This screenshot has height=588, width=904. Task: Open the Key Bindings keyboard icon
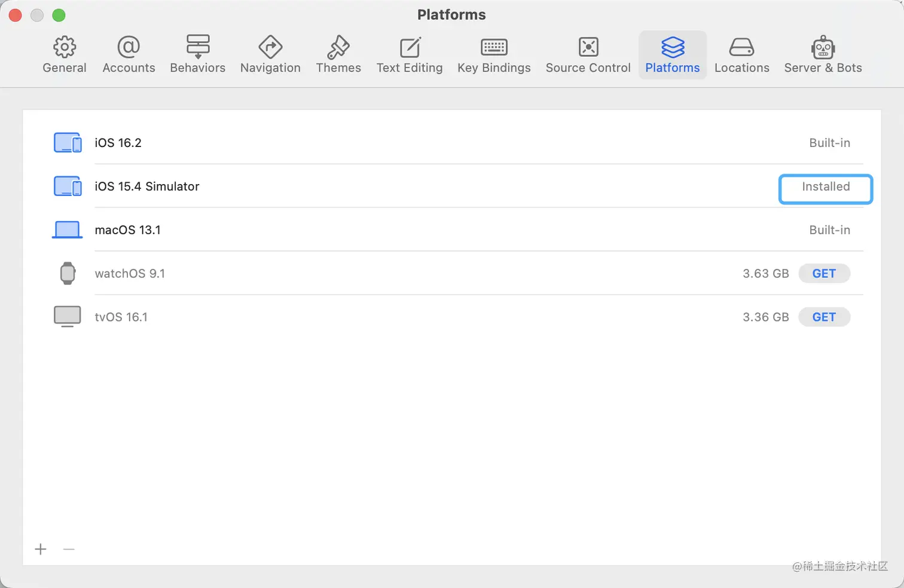(x=494, y=47)
